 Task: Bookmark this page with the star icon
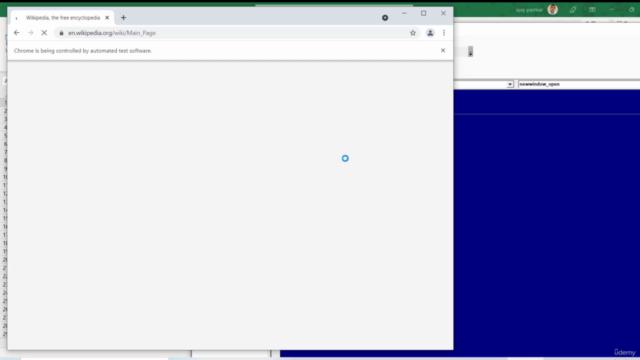pyautogui.click(x=413, y=33)
